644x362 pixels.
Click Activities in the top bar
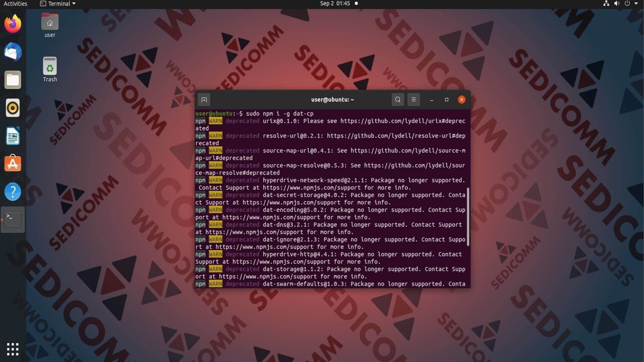click(15, 4)
